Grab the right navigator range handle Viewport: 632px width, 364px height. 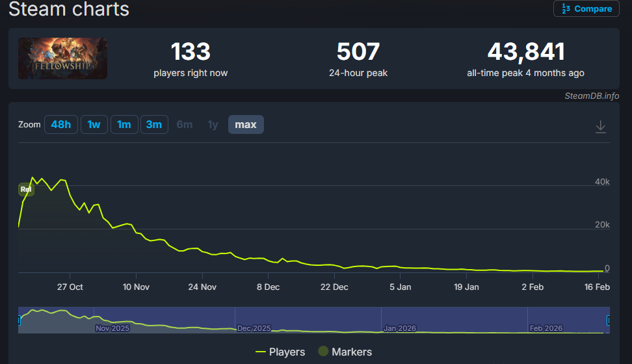coord(609,320)
